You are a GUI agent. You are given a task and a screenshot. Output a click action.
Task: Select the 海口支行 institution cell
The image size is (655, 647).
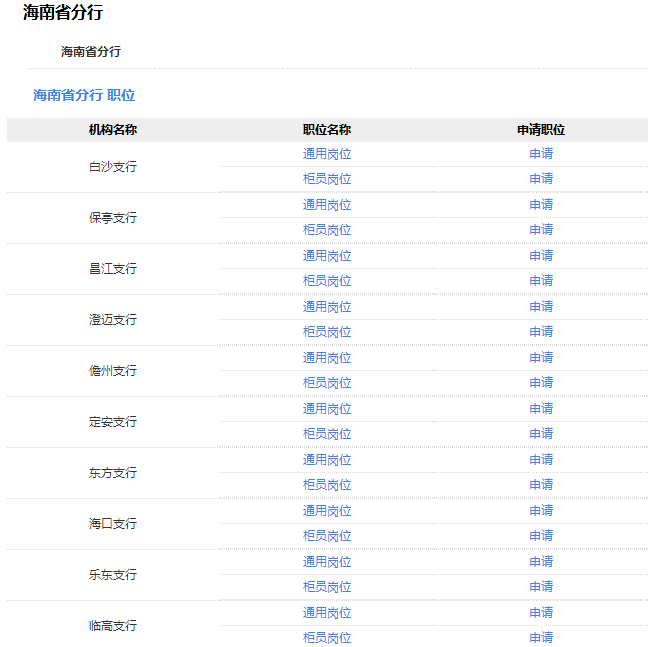(113, 524)
